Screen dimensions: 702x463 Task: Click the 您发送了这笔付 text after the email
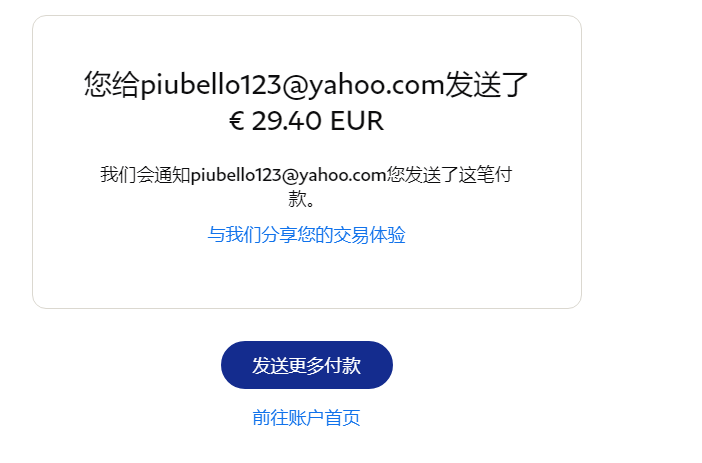[449, 175]
